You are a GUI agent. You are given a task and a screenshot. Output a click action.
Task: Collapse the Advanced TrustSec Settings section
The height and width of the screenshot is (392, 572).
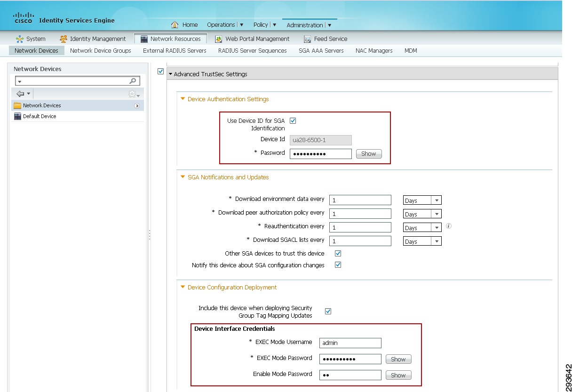tap(170, 74)
